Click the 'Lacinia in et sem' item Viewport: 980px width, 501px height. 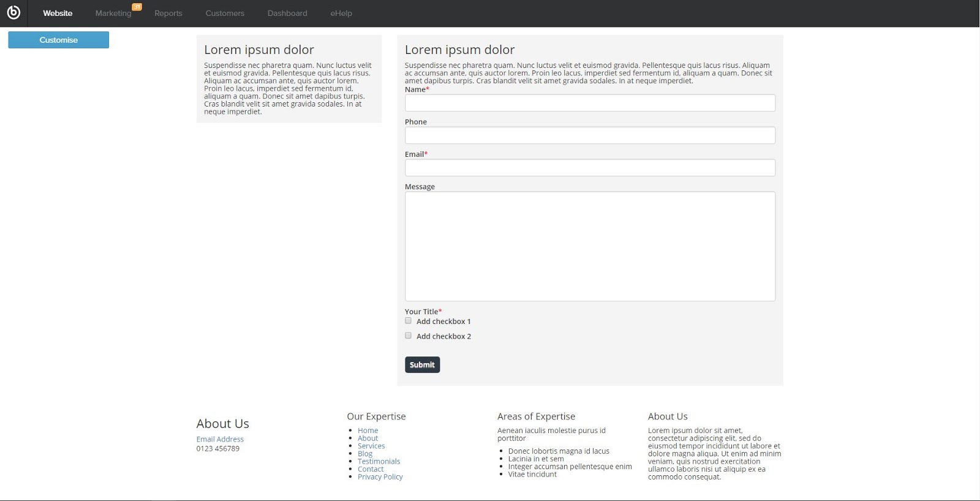tap(536, 459)
